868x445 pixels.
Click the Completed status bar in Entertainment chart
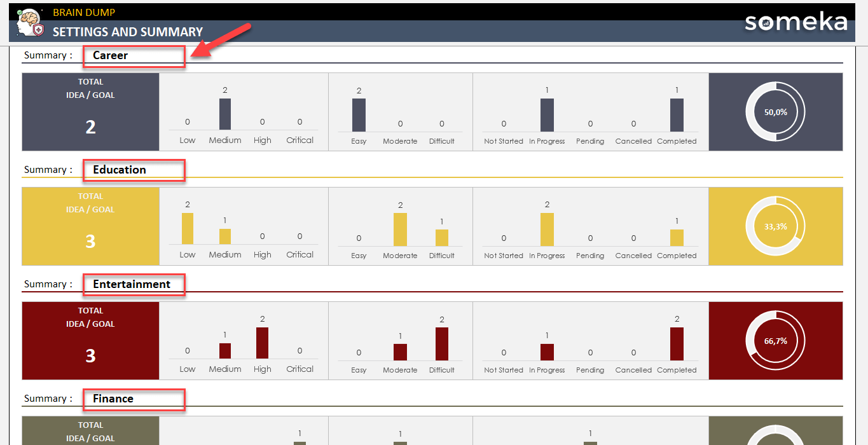click(677, 344)
